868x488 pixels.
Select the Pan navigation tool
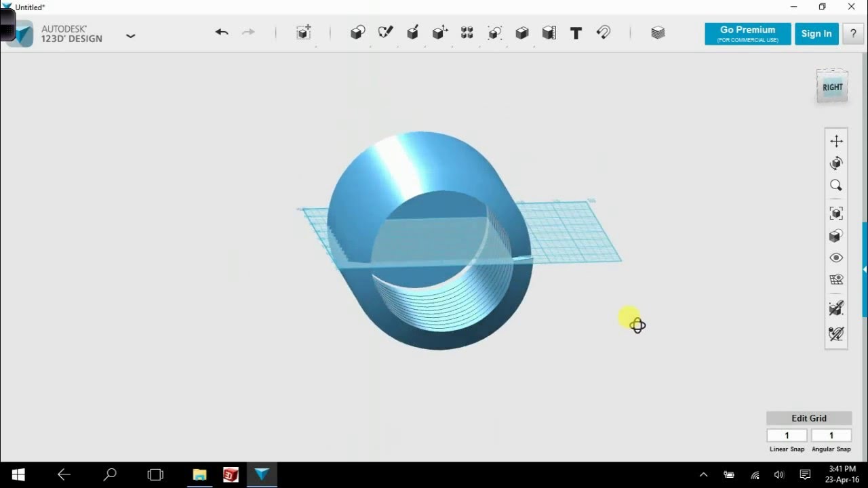(x=836, y=141)
